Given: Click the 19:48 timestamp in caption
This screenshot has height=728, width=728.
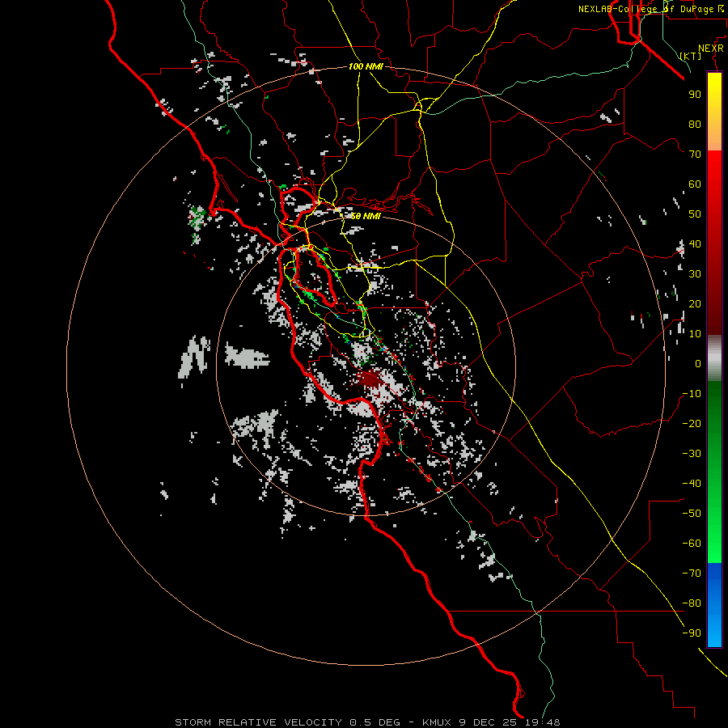Looking at the screenshot, I should 543,722.
